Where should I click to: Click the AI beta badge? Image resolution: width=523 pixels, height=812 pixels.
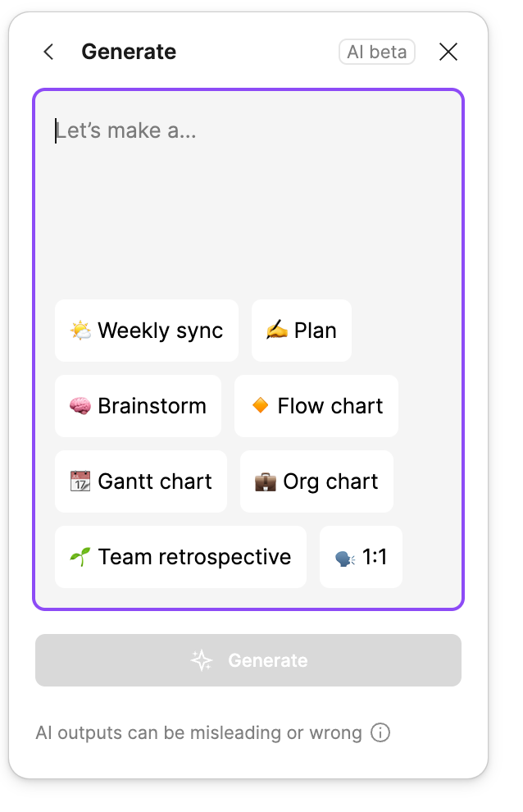click(x=377, y=52)
